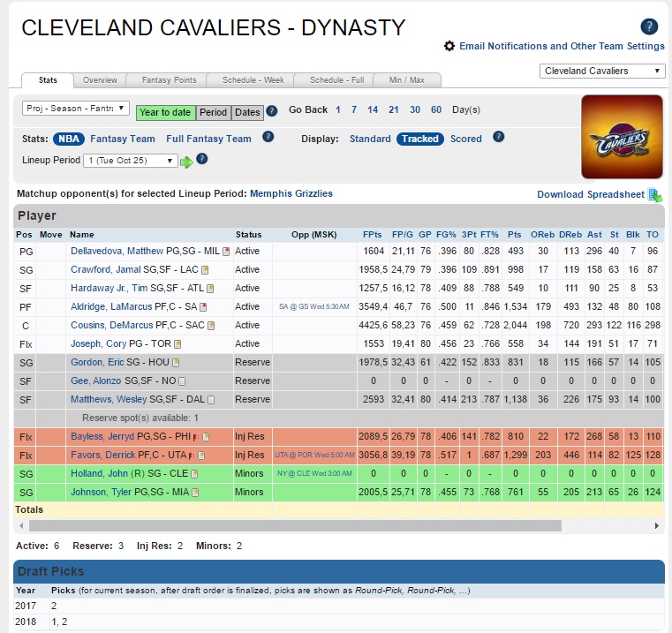
Task: Click the Cavaliers team logo image
Action: click(x=622, y=137)
